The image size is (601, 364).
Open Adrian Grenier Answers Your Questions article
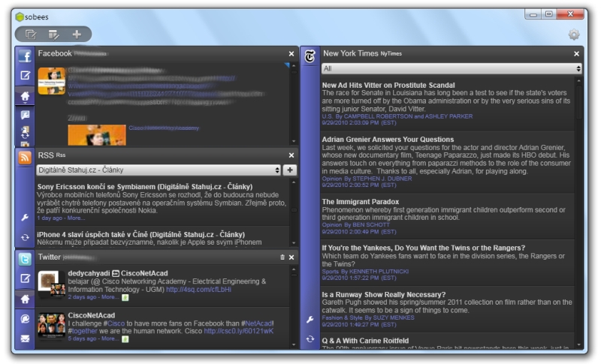pos(388,140)
